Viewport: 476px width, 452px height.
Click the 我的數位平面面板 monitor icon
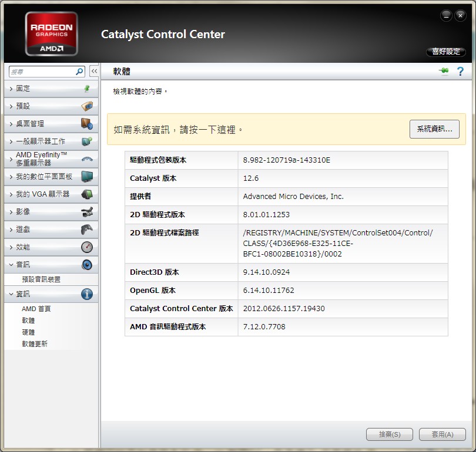click(x=87, y=177)
